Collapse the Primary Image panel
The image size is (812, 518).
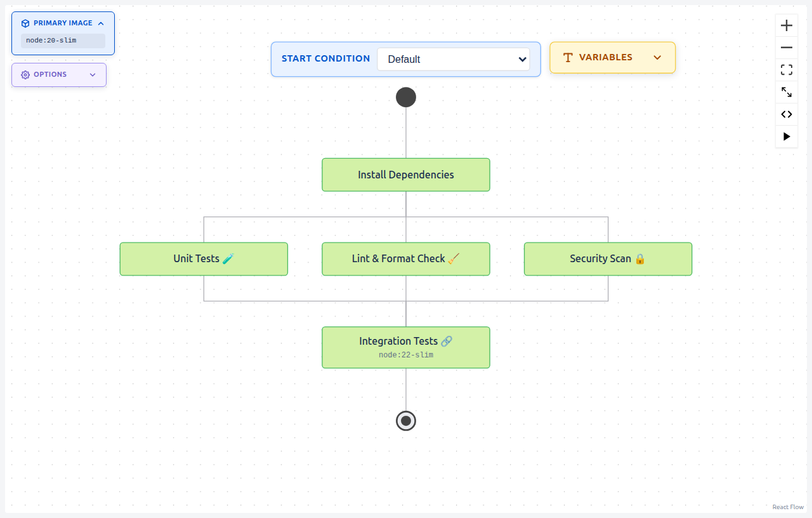pyautogui.click(x=101, y=23)
